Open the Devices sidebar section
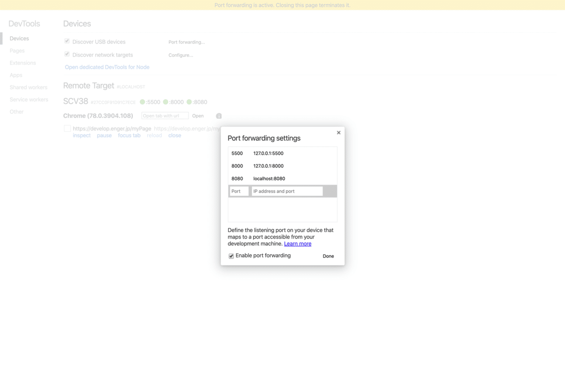Image resolution: width=565 pixels, height=392 pixels. (x=19, y=39)
